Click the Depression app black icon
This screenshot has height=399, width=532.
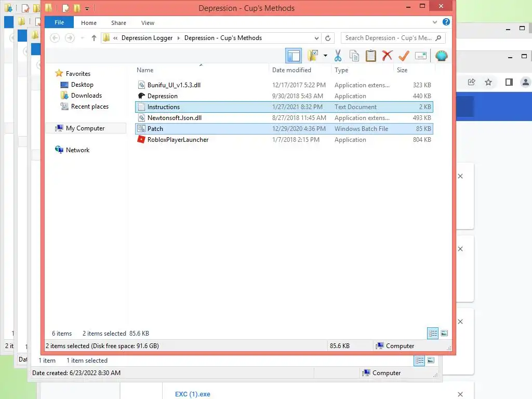tap(141, 96)
